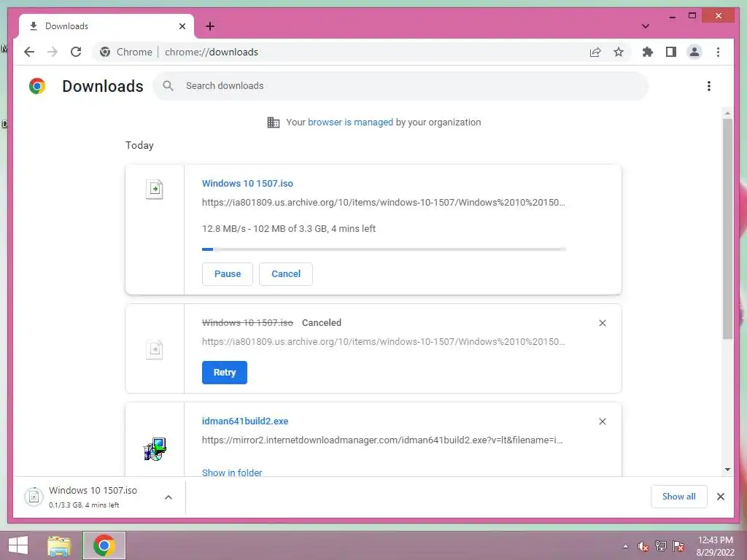The image size is (747, 560).
Task: Open the Windows Start button
Action: coord(18,545)
